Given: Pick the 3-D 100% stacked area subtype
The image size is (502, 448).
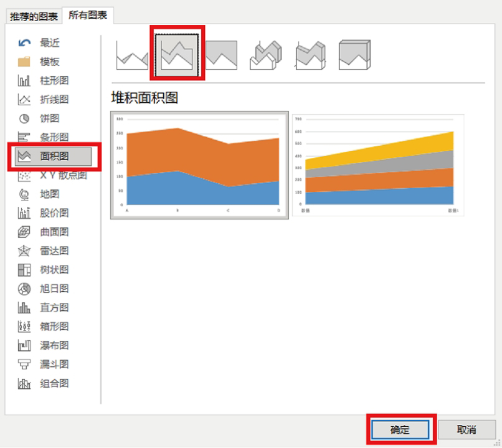Looking at the screenshot, I should pyautogui.click(x=355, y=55).
